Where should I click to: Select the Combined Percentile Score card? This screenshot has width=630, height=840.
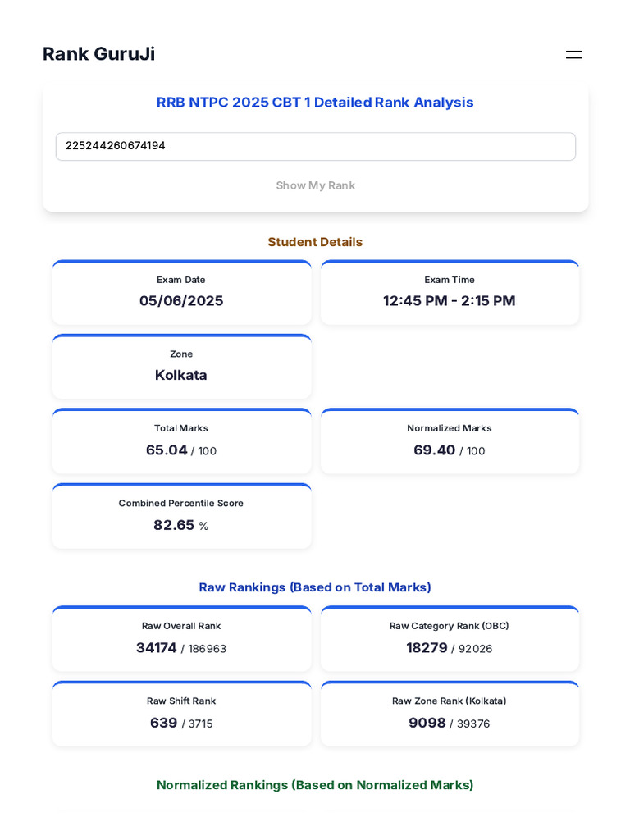(x=181, y=516)
